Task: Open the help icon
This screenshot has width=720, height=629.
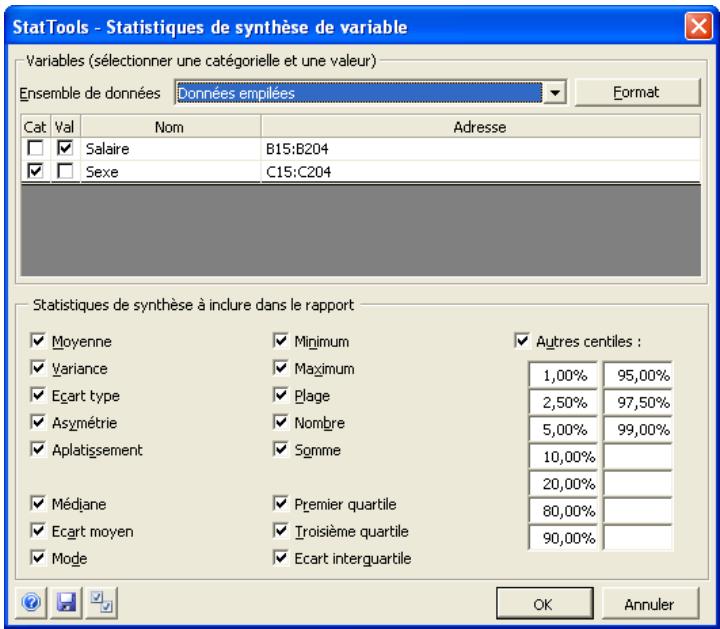Action: [x=31, y=602]
